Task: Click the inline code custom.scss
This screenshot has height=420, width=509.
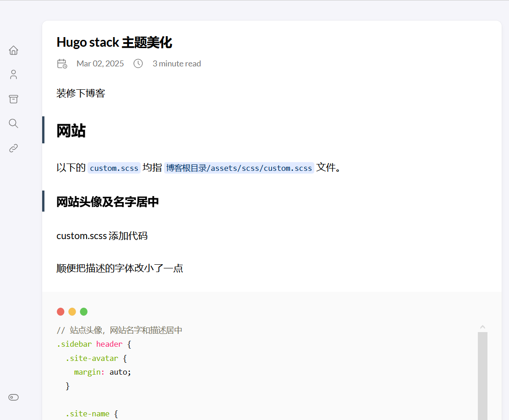Action: tap(114, 168)
